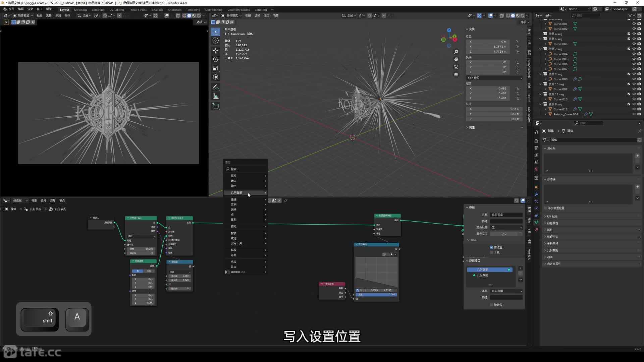Select the Scale tool in the viewport toolbar
The height and width of the screenshot is (362, 644).
pyautogui.click(x=216, y=68)
